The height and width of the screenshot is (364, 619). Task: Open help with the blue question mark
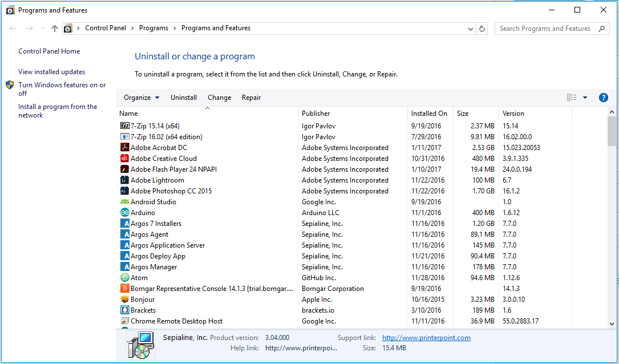click(603, 98)
